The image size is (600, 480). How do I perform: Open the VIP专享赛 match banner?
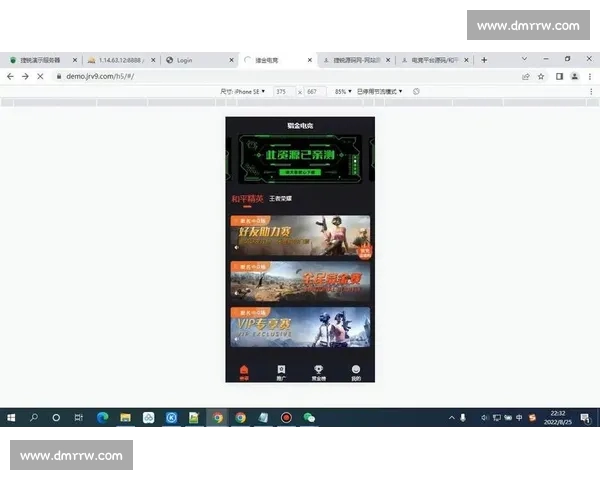[x=300, y=326]
